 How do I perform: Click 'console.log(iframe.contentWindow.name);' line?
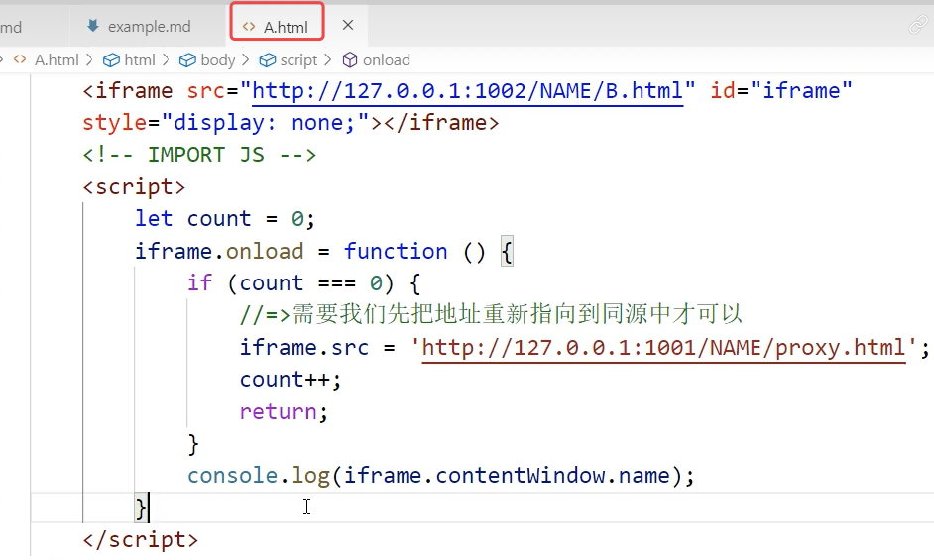pos(441,476)
